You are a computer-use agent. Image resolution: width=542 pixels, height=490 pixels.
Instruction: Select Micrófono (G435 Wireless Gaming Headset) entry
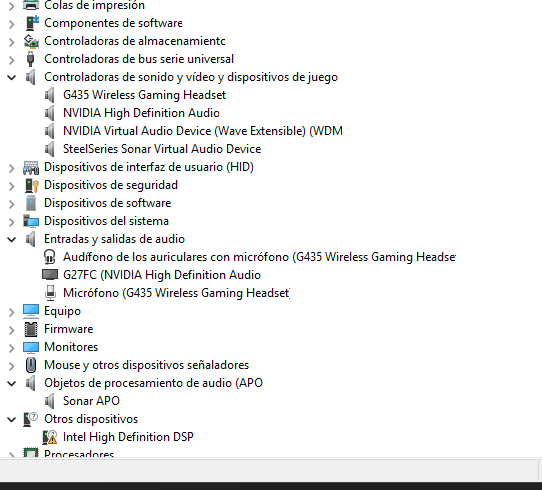tap(176, 293)
